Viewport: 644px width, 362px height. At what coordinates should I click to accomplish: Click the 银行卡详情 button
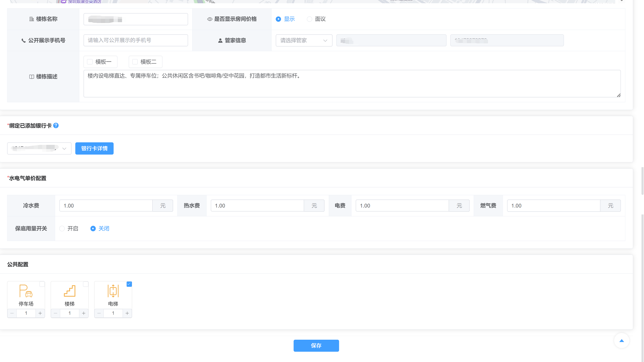click(x=94, y=148)
